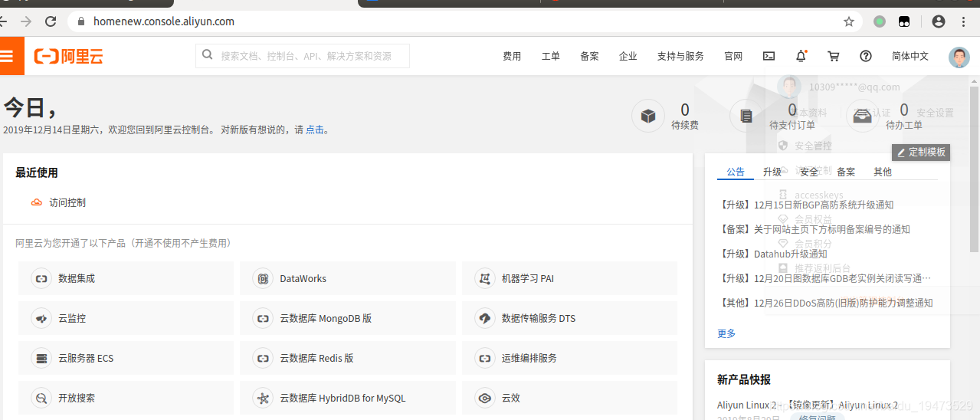Open the 12月20日图数据库GDB announcement
The width and height of the screenshot is (980, 420).
point(824,278)
